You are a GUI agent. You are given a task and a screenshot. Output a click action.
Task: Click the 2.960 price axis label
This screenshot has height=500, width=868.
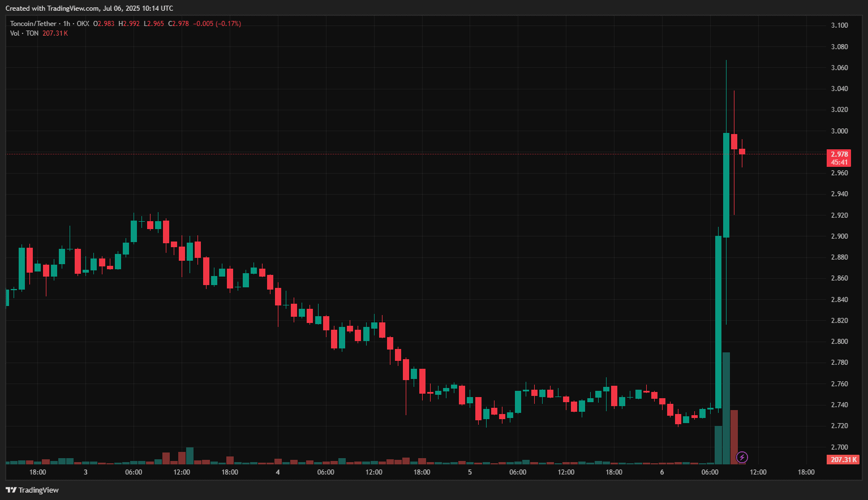pyautogui.click(x=839, y=173)
